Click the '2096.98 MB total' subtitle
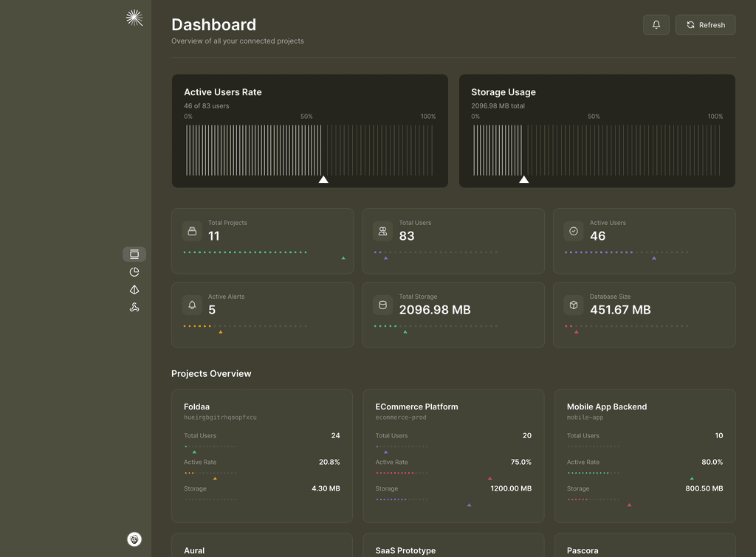Viewport: 756px width, 557px height. pos(498,106)
